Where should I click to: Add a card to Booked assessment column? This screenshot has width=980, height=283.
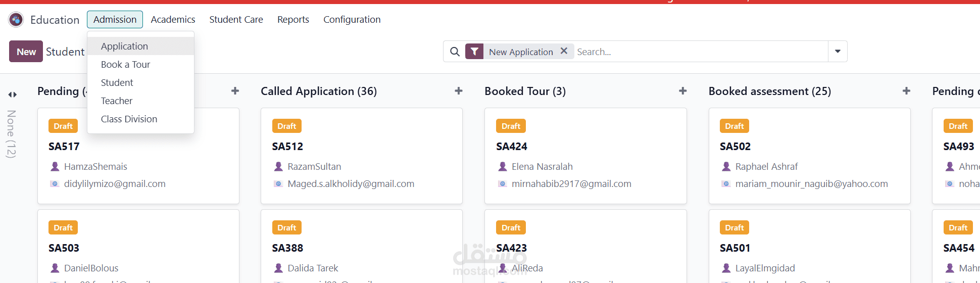tap(907, 91)
